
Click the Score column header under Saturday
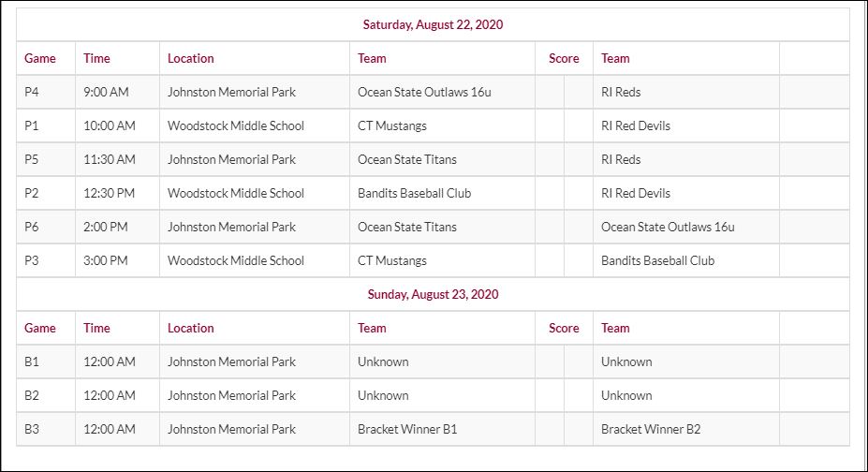564,58
